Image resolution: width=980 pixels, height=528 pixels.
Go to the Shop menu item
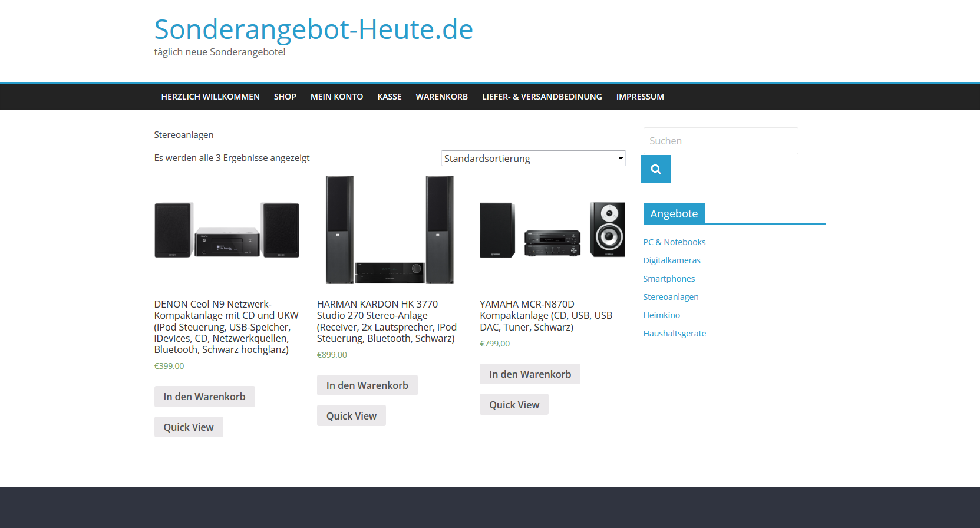285,97
